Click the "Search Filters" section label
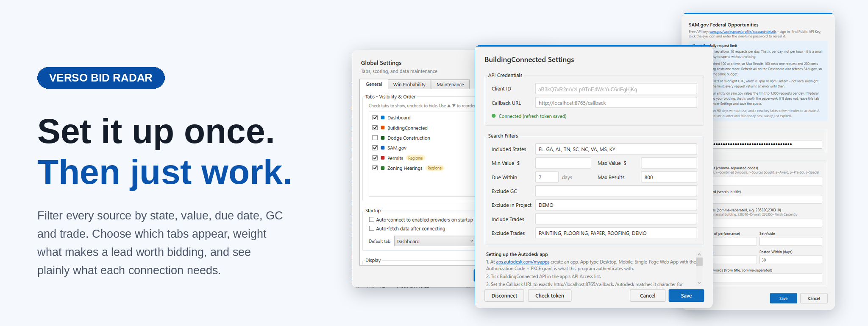Screen dimensions: 868x326 [503, 136]
